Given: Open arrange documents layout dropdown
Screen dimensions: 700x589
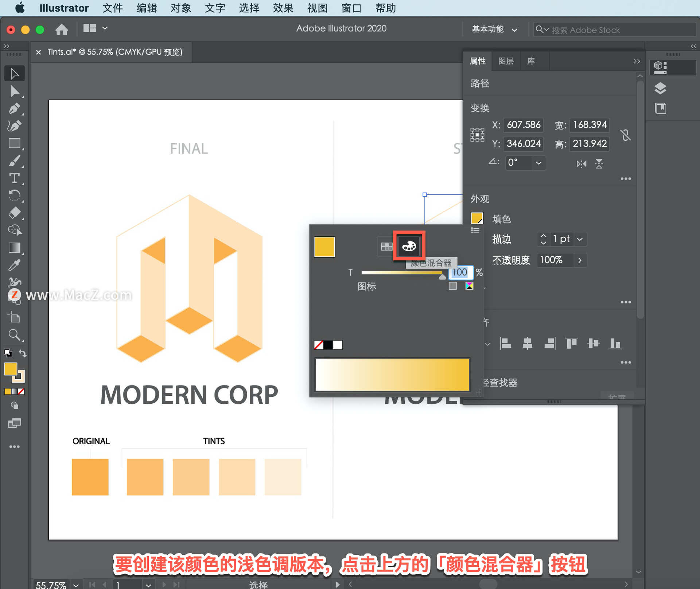Looking at the screenshot, I should tap(96, 28).
